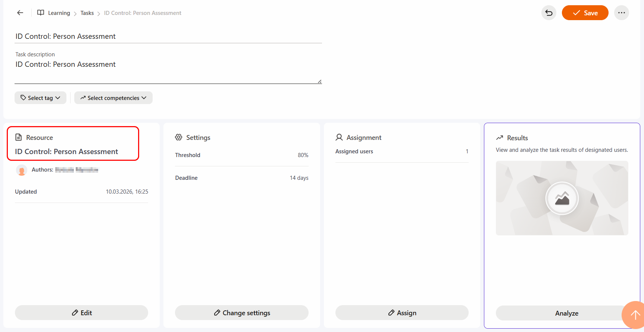Click Change settings button
The height and width of the screenshot is (332, 644).
(241, 313)
